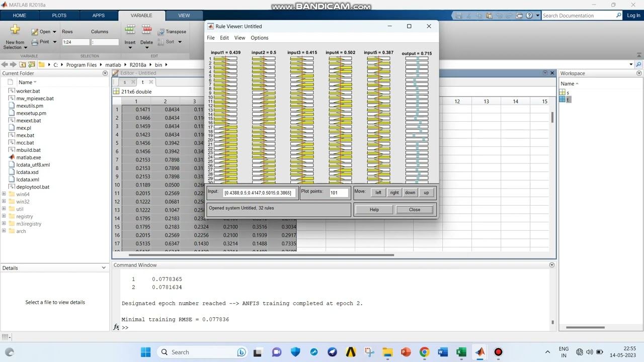Screen dimensions: 644x362
Task: Move rule view down
Action: point(410,193)
